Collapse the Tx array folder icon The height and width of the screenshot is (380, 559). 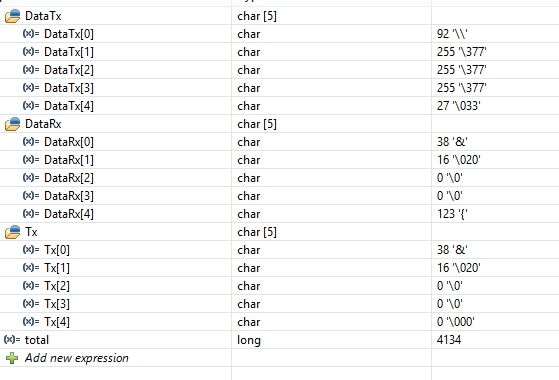click(x=12, y=232)
